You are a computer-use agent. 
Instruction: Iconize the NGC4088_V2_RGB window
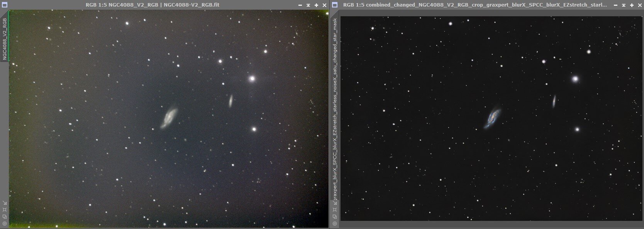pos(308,5)
